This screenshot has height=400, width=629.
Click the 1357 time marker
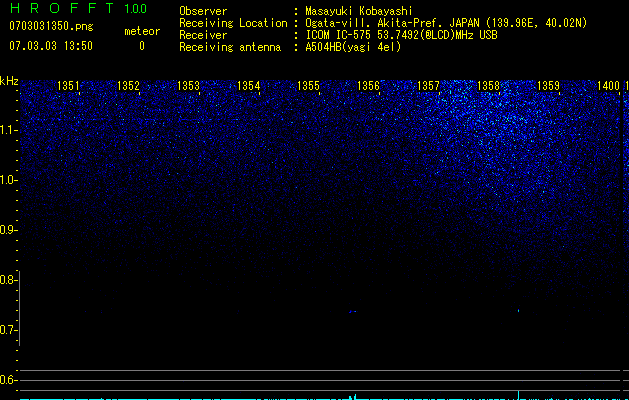coord(428,86)
